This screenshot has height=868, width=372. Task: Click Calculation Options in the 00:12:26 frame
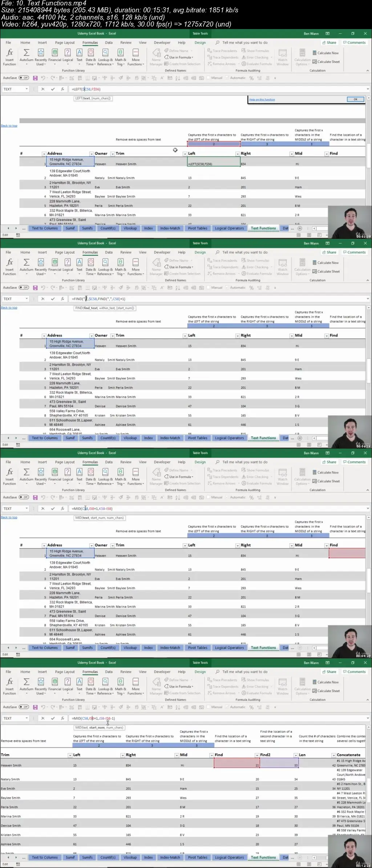303,686
